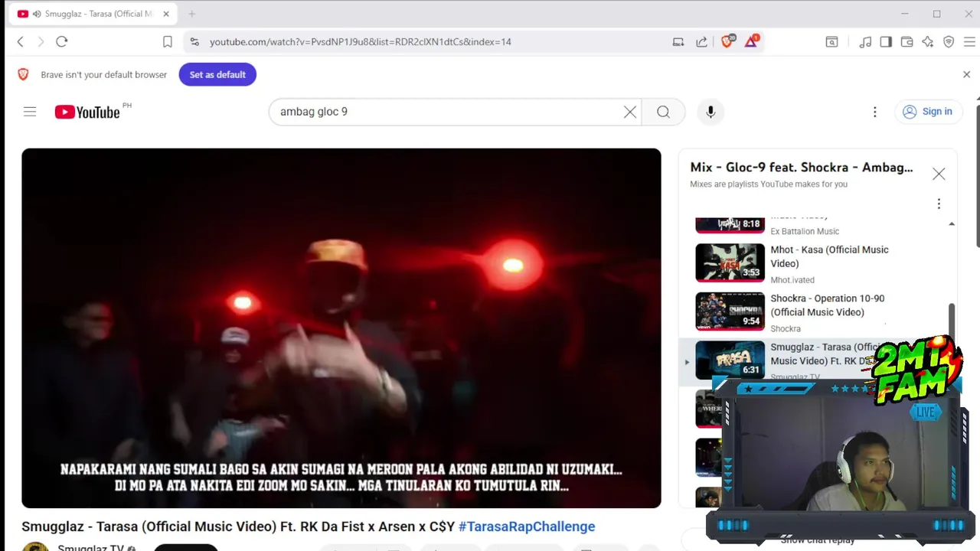Click the Mhot.ivated channel name

[792, 280]
